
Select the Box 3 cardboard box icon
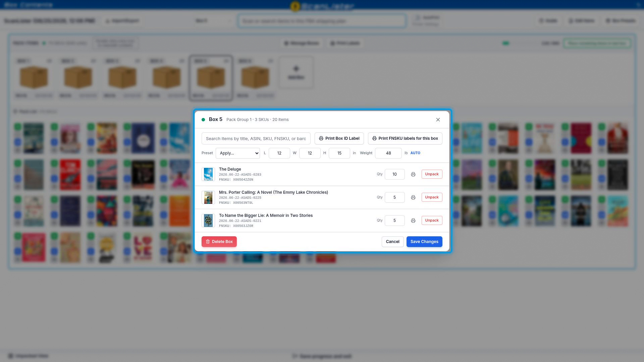(x=122, y=77)
